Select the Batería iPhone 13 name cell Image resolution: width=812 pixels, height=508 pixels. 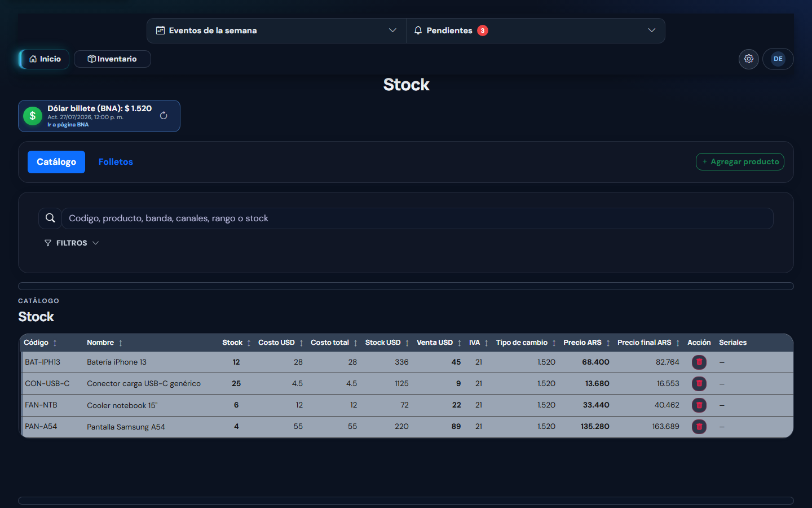coord(117,362)
